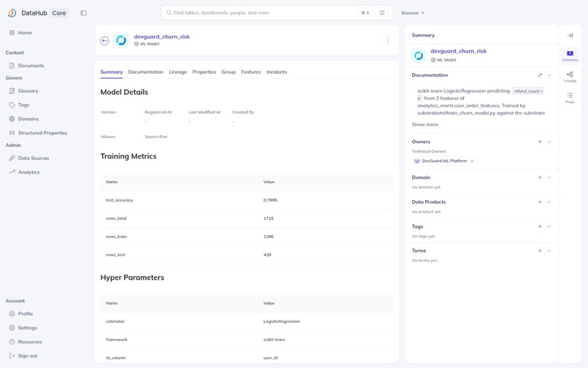The height and width of the screenshot is (368, 588).
Task: Add an owner with plus icon
Action: 540,142
